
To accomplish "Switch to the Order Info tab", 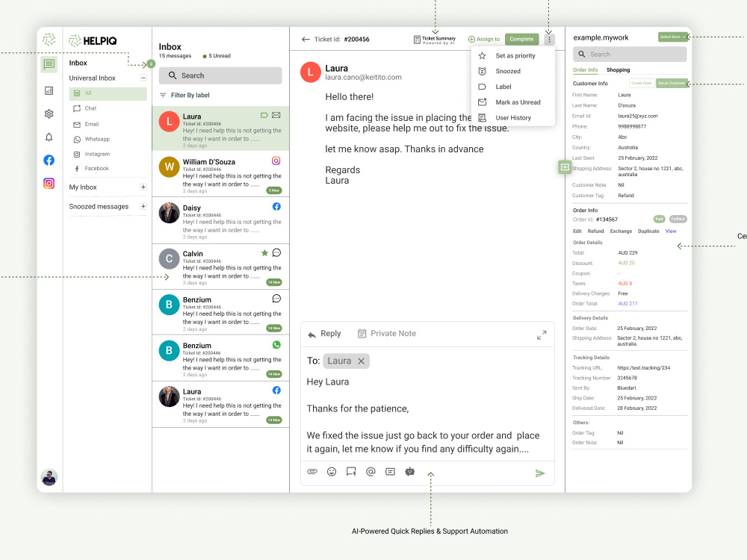I will click(585, 70).
